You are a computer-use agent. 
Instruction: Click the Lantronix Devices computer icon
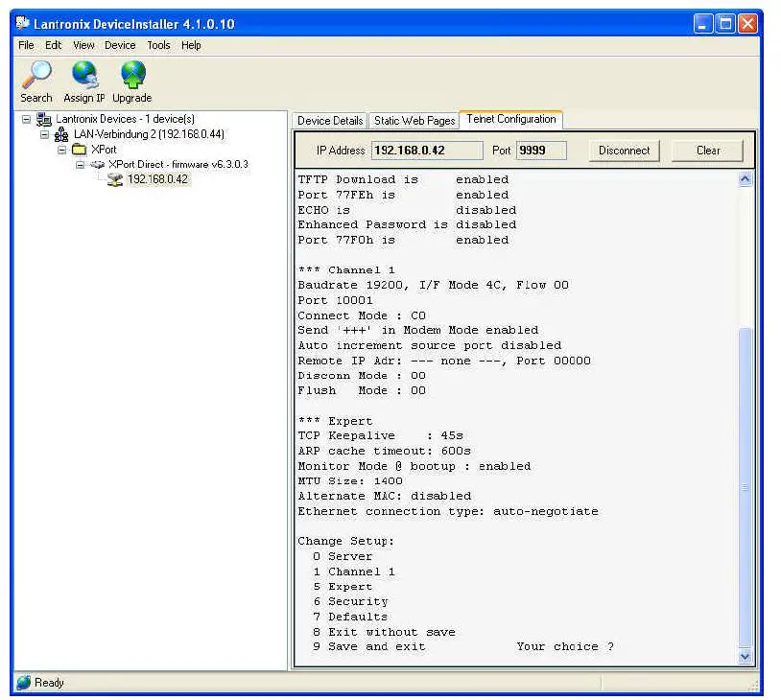click(44, 120)
